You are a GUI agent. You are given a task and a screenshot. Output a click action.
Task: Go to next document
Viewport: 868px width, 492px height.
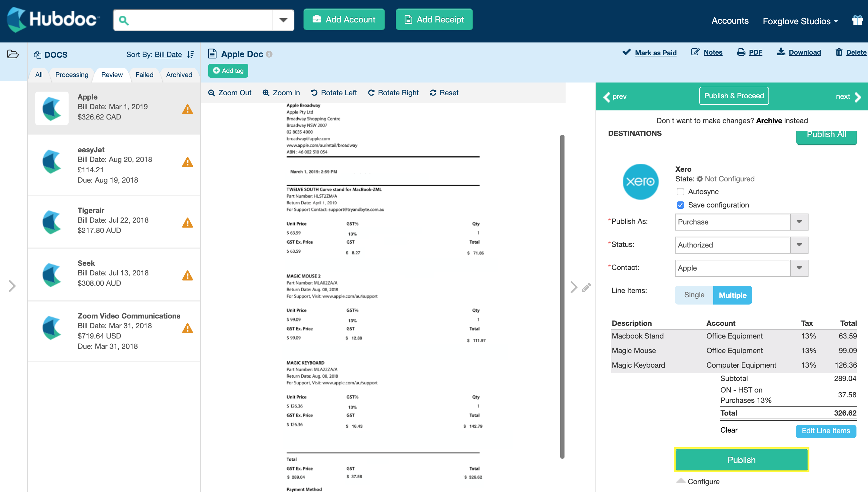[x=848, y=97]
